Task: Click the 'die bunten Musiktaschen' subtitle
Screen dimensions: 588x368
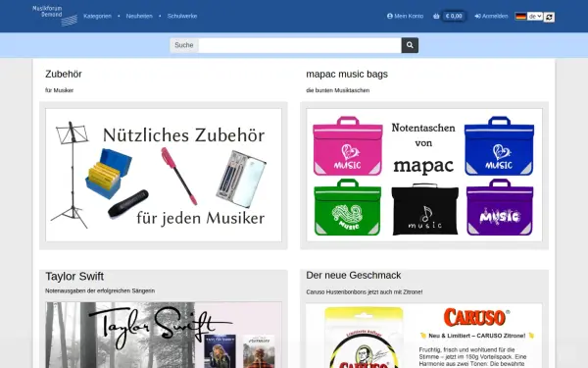Action: coord(338,90)
